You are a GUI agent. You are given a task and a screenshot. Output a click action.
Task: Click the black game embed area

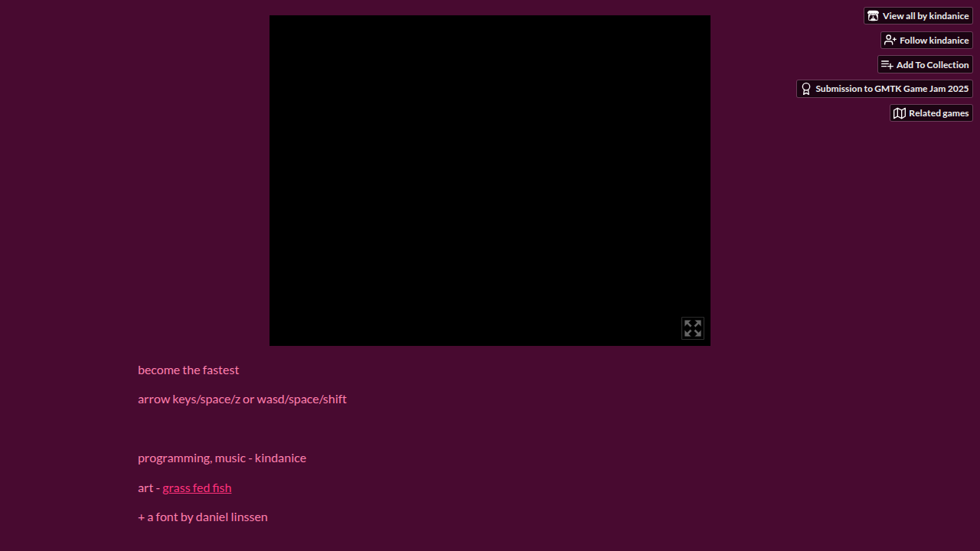[490, 181]
